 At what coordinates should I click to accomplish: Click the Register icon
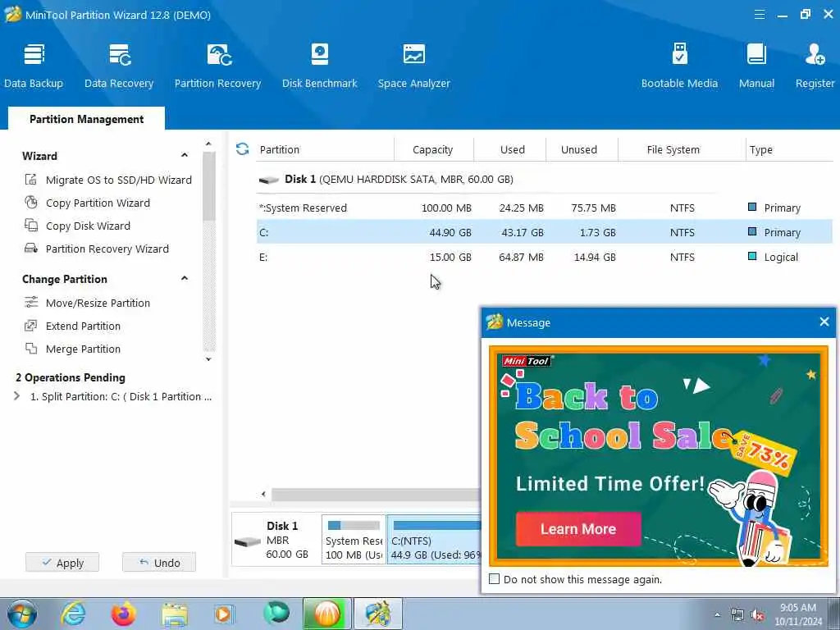pos(815,66)
